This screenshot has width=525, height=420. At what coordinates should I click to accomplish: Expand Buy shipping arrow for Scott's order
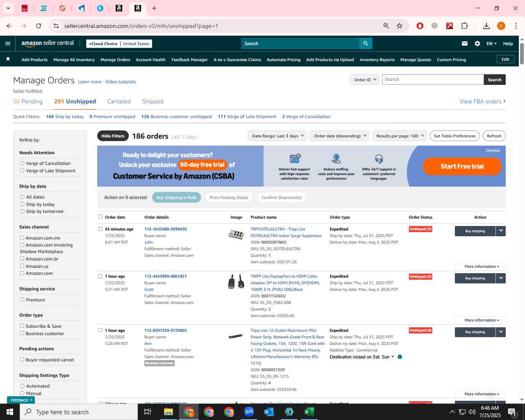(x=501, y=278)
